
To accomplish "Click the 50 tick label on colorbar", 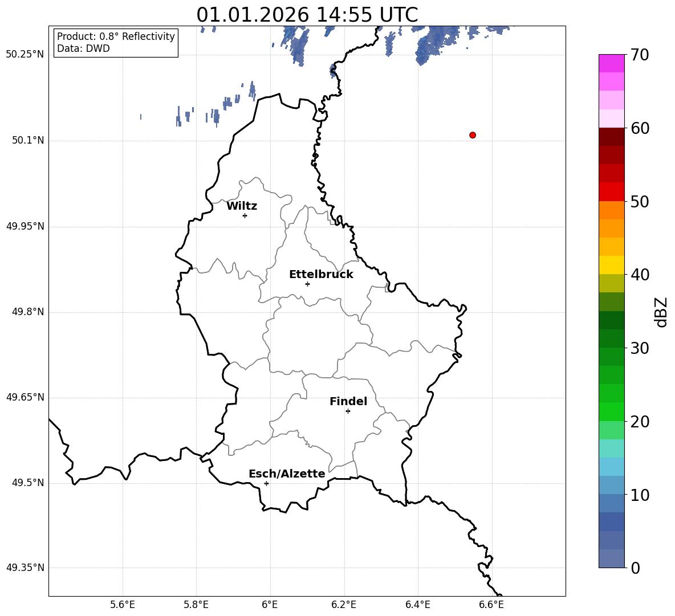I will tap(639, 201).
